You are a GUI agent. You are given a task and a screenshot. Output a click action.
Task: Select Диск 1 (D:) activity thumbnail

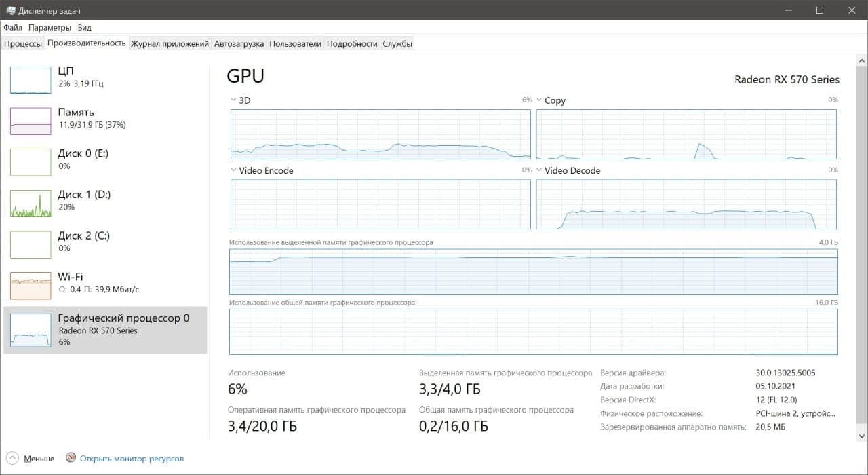tap(31, 204)
